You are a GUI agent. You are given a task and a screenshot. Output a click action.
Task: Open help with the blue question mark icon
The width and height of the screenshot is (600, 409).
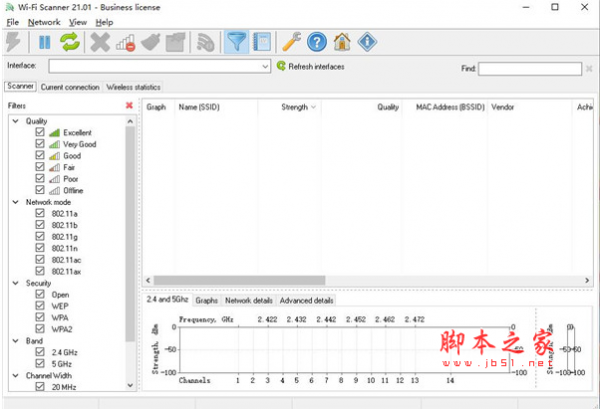(317, 42)
